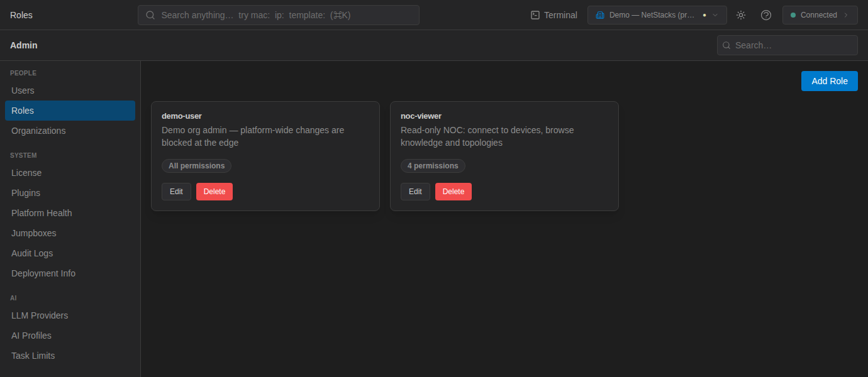The height and width of the screenshot is (377, 868).
Task: Delete the noc-viewer role
Action: (453, 192)
